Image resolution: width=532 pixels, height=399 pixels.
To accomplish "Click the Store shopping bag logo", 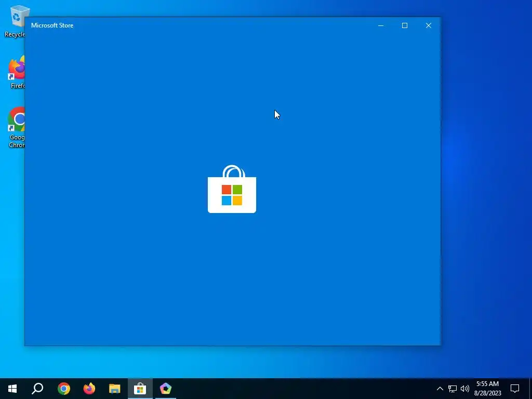I will coord(232,189).
